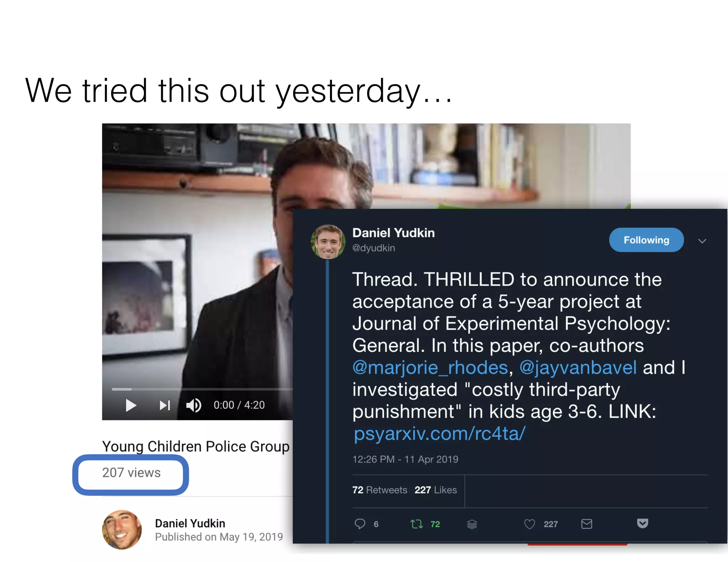Expand the tweet options chevron
This screenshot has width=728, height=562.
702,241
